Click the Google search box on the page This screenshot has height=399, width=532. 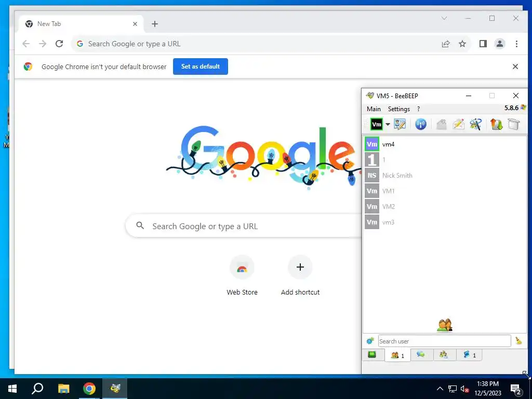click(x=243, y=226)
